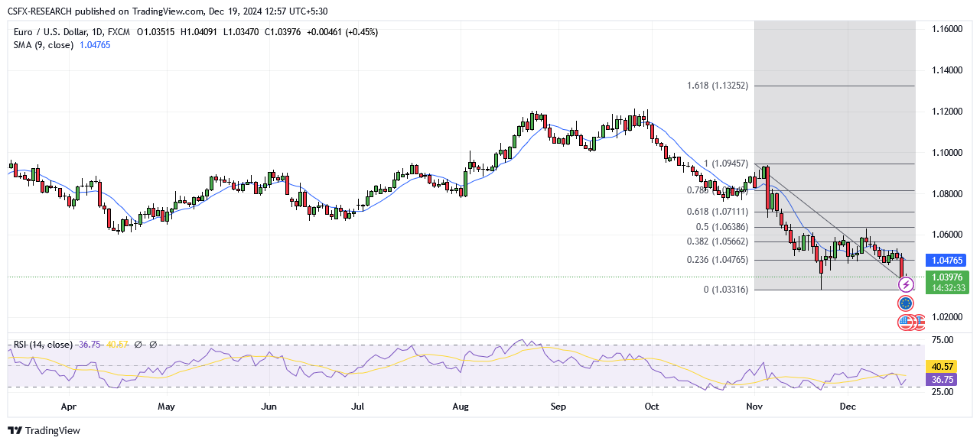Viewport: 980px width, 444px height.
Task: Click the first empty-value symbol beside RSI values
Action: click(x=138, y=345)
